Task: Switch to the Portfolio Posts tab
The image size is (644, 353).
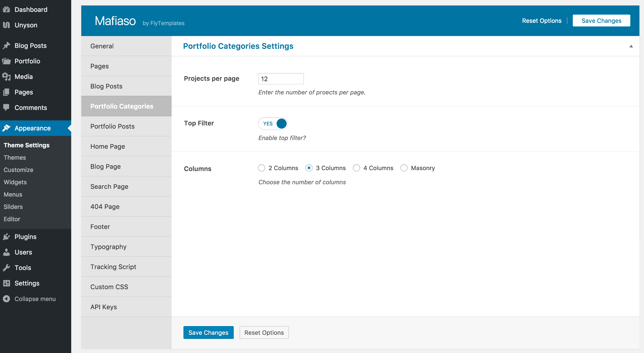Action: pos(113,126)
